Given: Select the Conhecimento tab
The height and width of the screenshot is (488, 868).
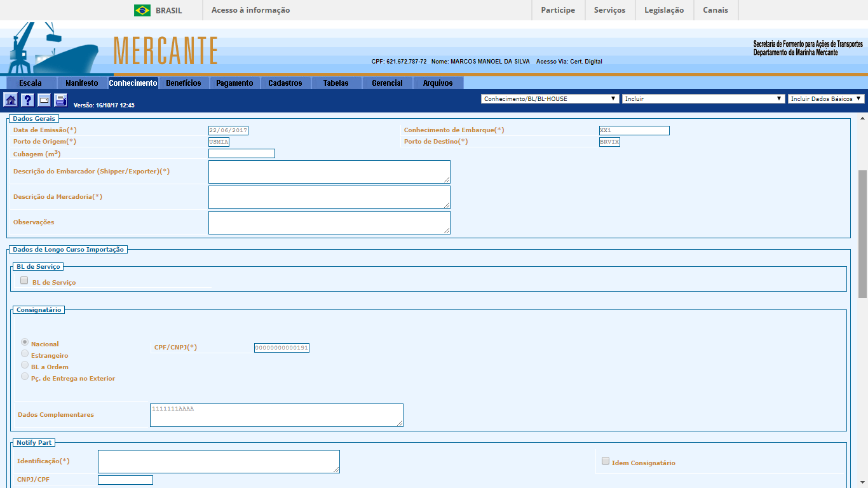Looking at the screenshot, I should coord(133,83).
